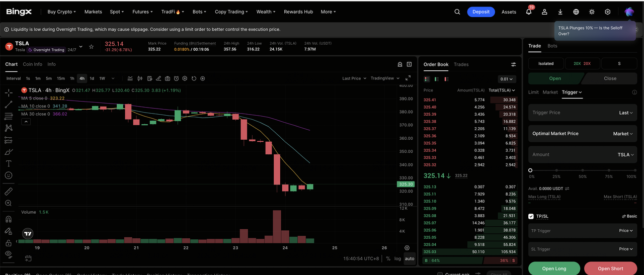Open notifications bell with 19 badge

pos(529,12)
